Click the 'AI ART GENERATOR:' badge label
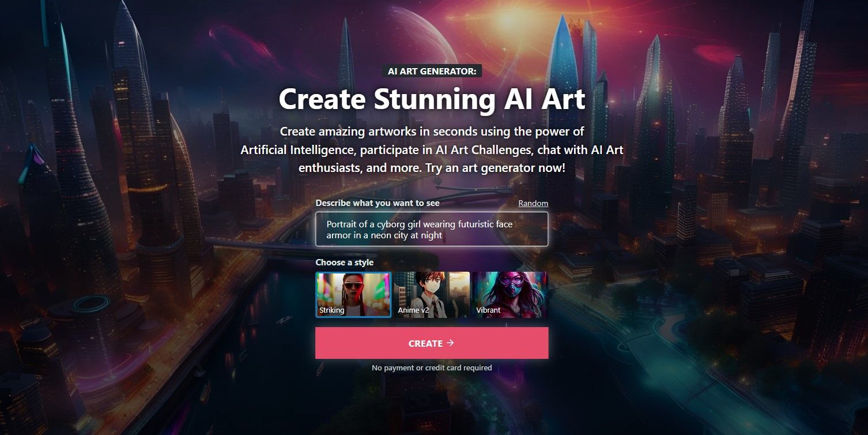 pos(432,71)
